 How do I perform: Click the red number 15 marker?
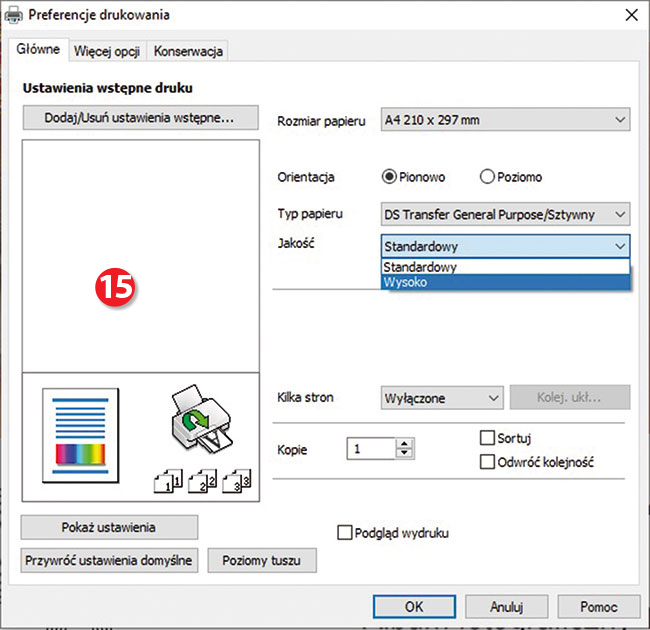(115, 288)
